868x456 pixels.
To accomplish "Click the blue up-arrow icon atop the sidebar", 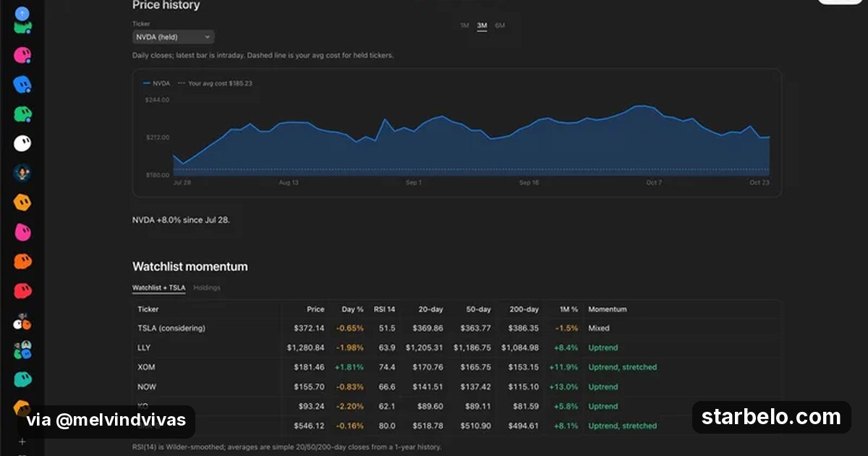I will (x=22, y=13).
